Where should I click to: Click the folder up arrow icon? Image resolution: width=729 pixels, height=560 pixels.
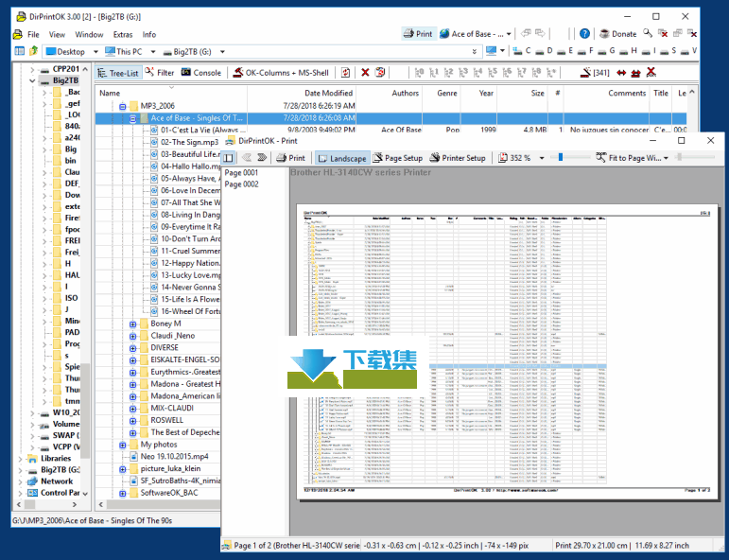33,51
